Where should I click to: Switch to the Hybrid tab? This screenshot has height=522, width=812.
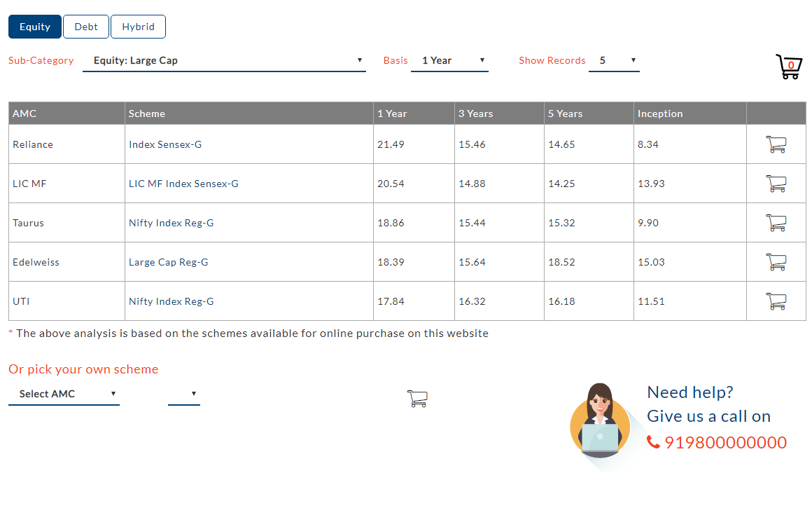click(x=138, y=27)
